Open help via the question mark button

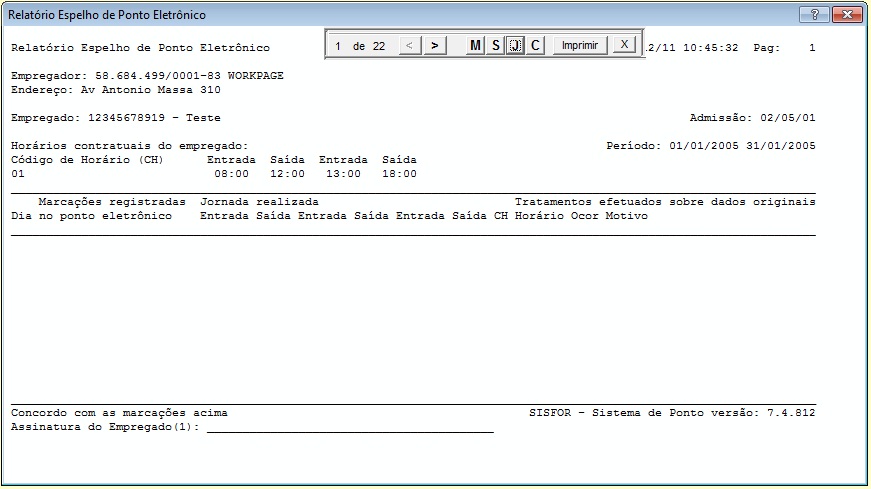coord(814,14)
